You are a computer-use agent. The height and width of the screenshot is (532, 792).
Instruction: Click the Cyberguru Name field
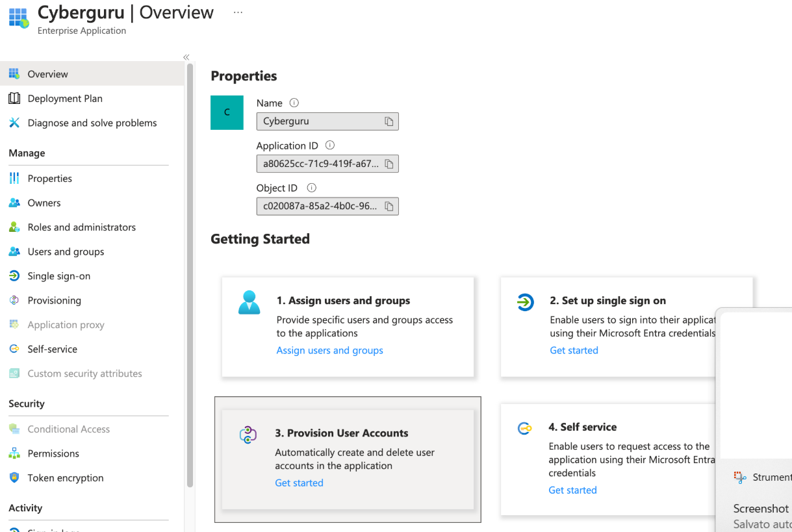[x=327, y=121]
